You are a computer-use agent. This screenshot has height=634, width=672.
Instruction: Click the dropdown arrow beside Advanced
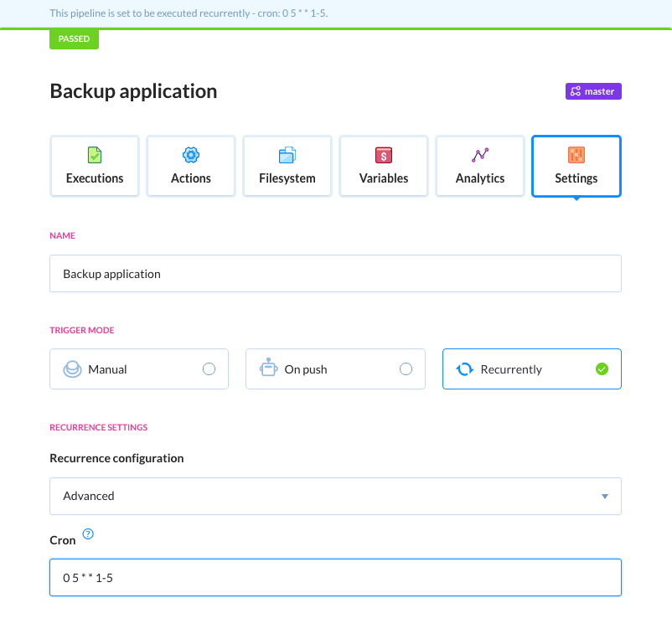pyautogui.click(x=604, y=497)
